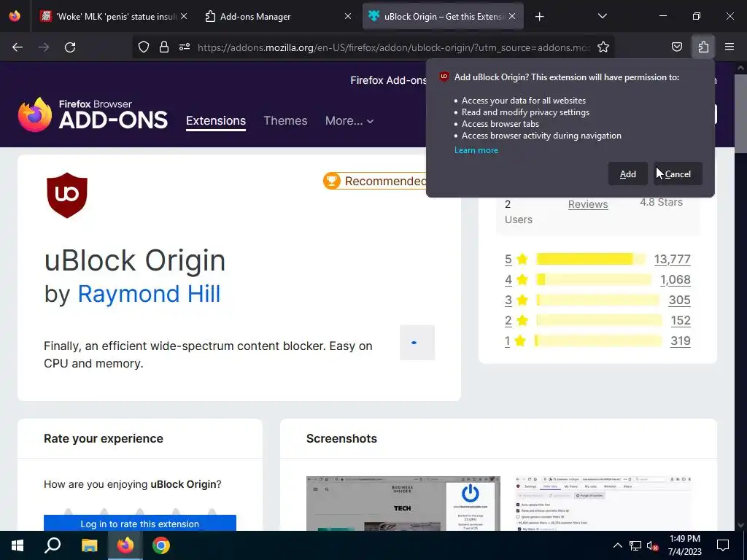Open Learn more link in permission popup
Screen dimensions: 747x560
click(x=476, y=150)
